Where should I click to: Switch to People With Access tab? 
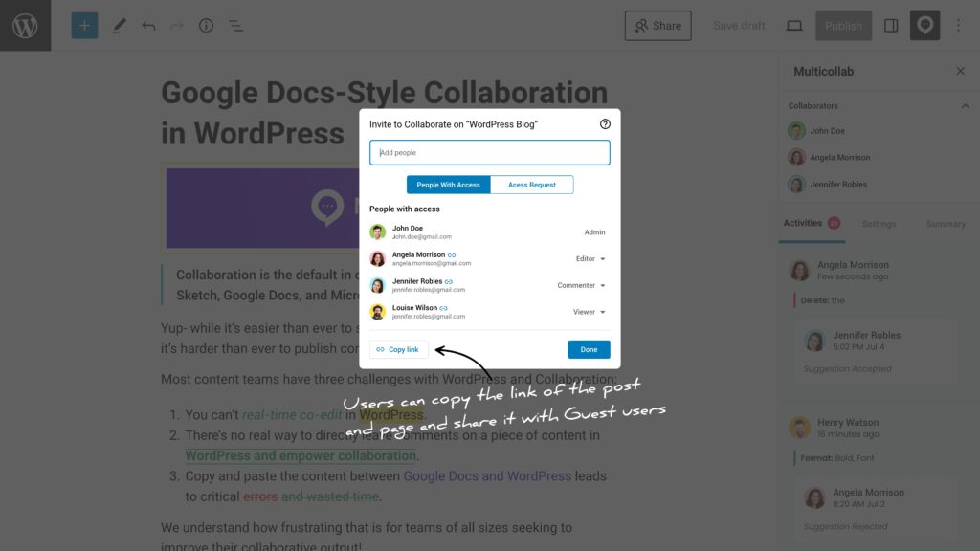pyautogui.click(x=448, y=185)
